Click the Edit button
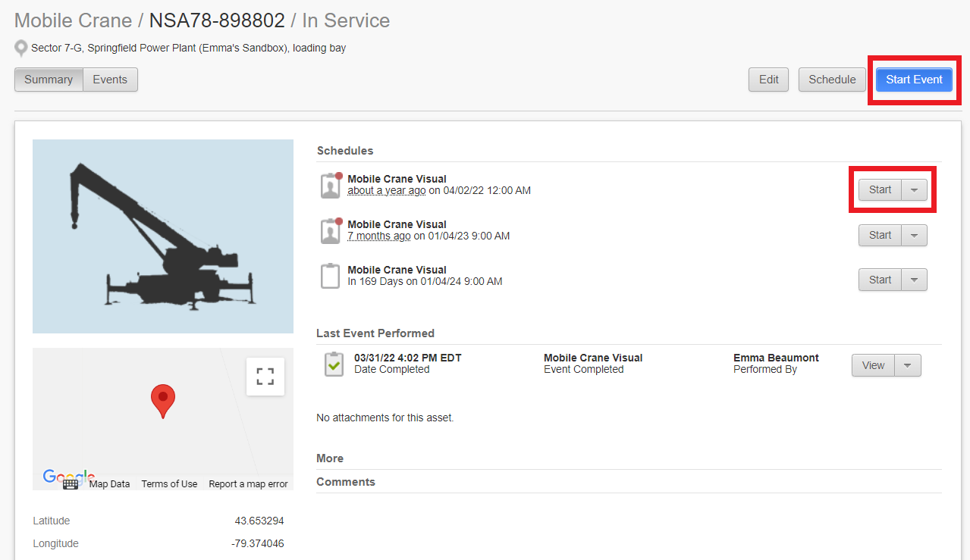This screenshot has height=560, width=970. (x=769, y=80)
